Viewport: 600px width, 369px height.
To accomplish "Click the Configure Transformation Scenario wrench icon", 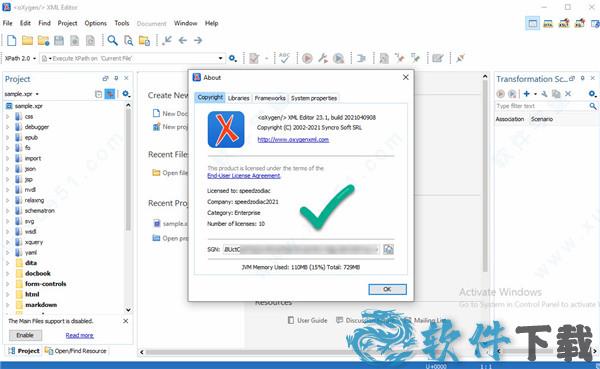I will [x=323, y=59].
